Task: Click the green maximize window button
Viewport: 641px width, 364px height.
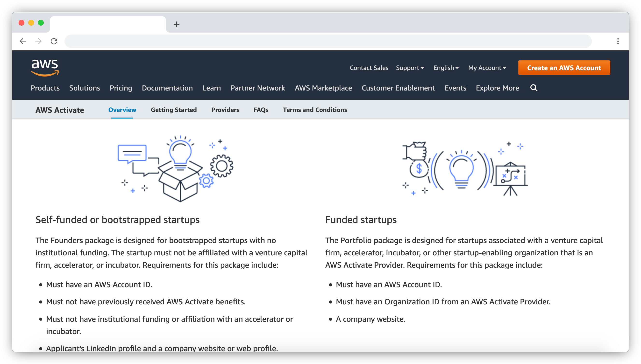Action: (41, 23)
